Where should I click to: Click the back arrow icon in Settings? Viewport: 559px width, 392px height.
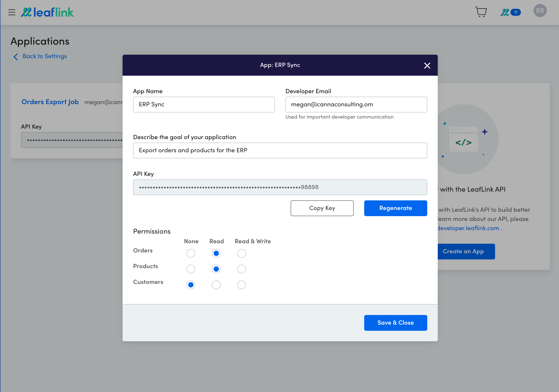coord(16,56)
